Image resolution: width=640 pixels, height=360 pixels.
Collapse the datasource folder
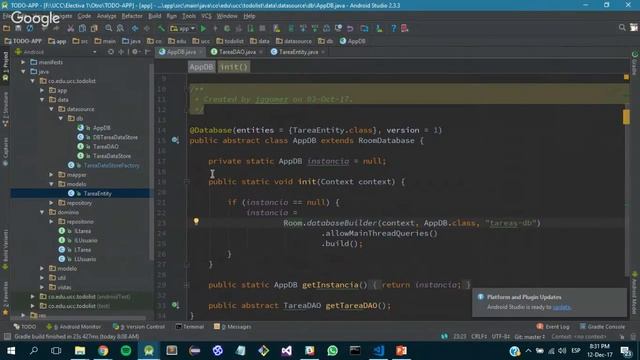51,109
